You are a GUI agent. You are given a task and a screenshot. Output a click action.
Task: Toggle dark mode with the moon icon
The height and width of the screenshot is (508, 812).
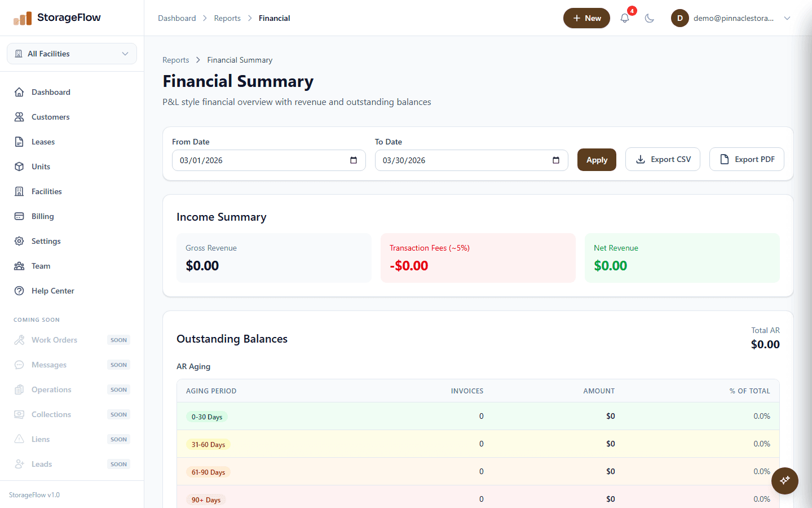[x=650, y=18]
